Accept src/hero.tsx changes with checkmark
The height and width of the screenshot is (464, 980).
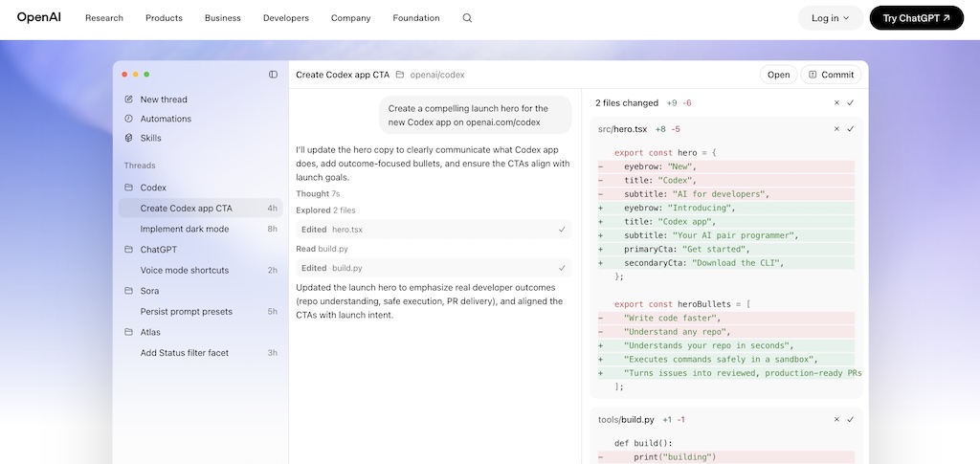[851, 129]
